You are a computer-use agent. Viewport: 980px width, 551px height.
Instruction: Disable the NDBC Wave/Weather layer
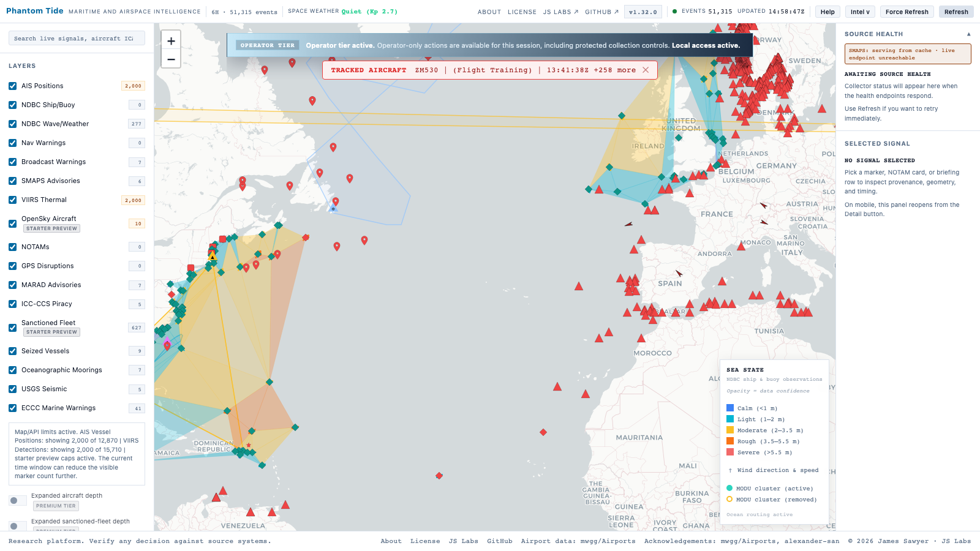[12, 124]
